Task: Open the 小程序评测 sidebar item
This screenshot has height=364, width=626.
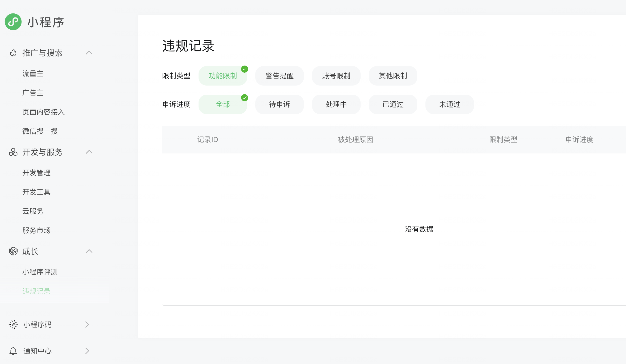Action: [x=40, y=272]
